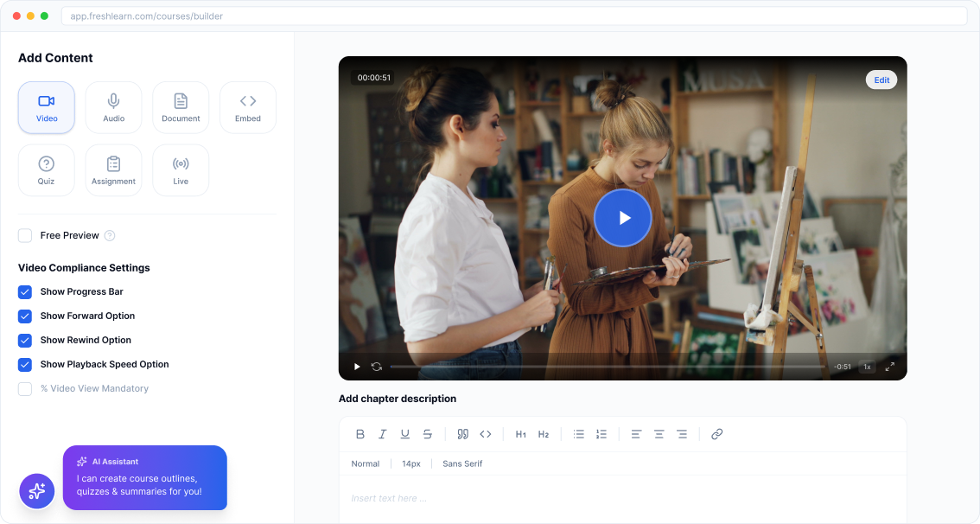Add a Quiz content item
The image size is (980, 524).
tap(47, 170)
